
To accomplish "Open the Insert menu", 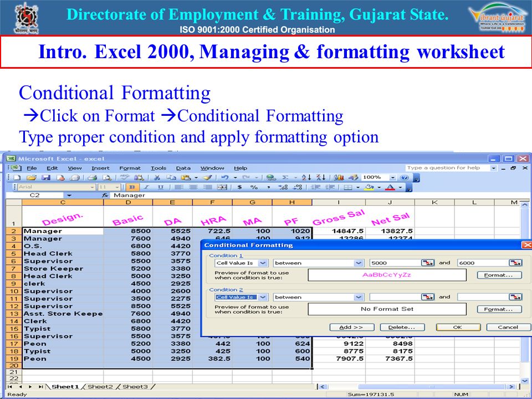I will point(100,168).
